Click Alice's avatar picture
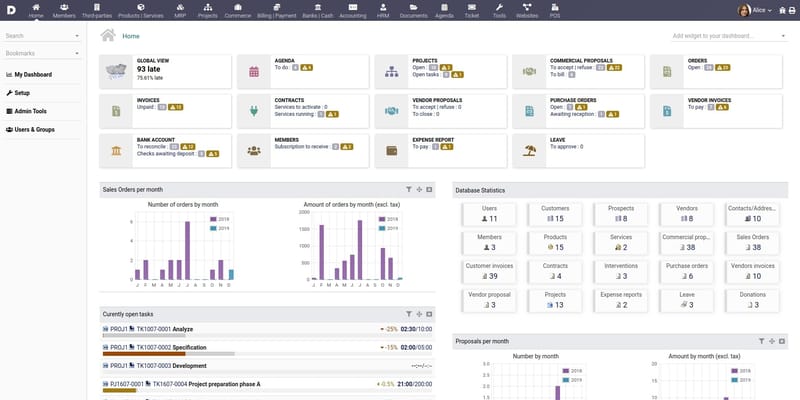Viewport: 800px width, 400px height. pyautogui.click(x=744, y=10)
